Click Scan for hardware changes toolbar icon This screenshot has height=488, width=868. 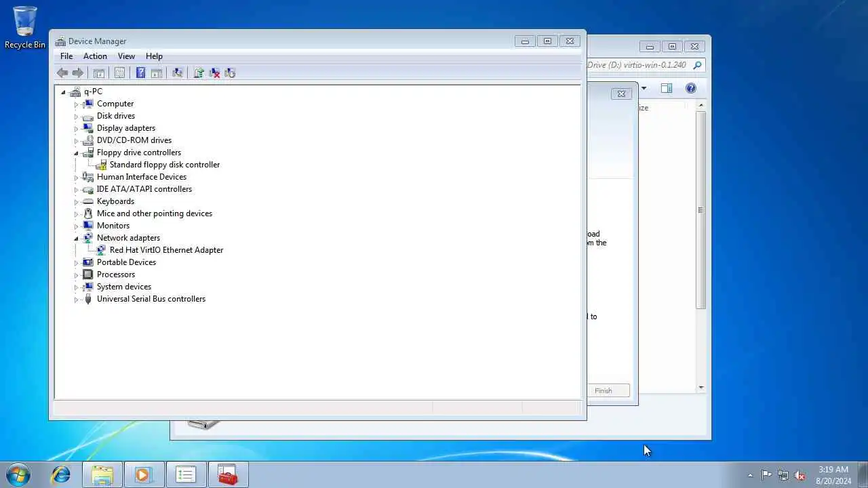coord(178,73)
